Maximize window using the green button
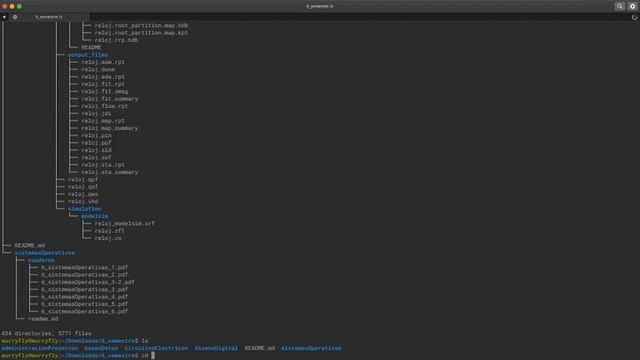 [x=19, y=6]
